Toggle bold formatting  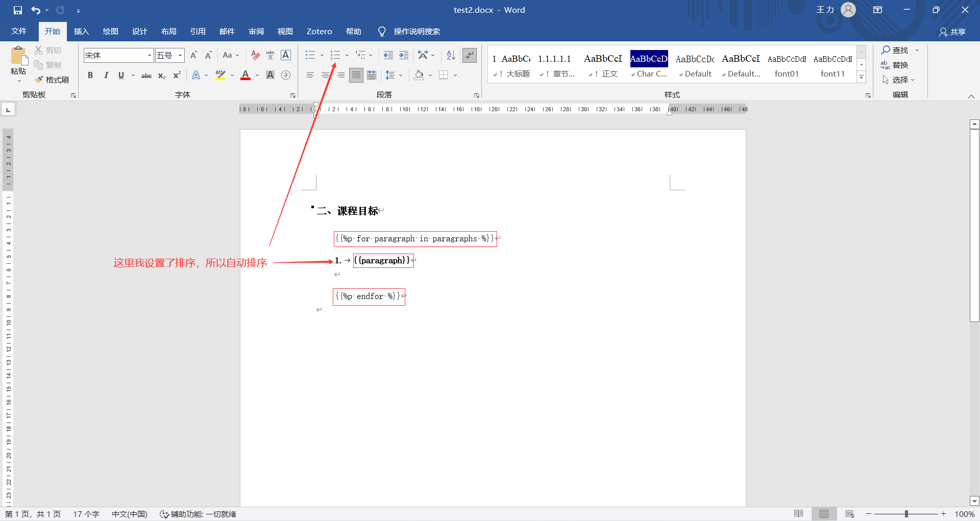pyautogui.click(x=90, y=75)
